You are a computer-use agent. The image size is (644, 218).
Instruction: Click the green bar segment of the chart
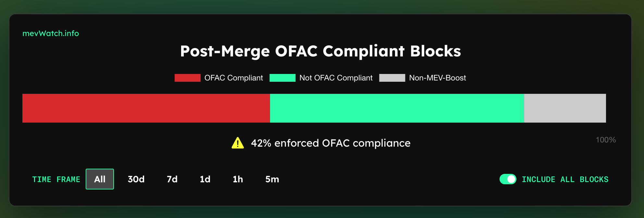397,108
